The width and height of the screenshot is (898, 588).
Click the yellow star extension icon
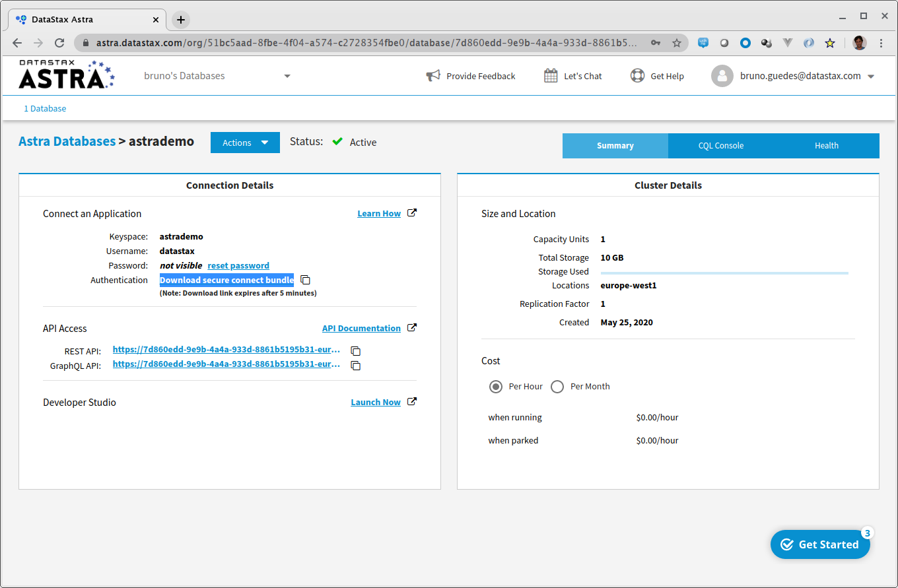(830, 43)
